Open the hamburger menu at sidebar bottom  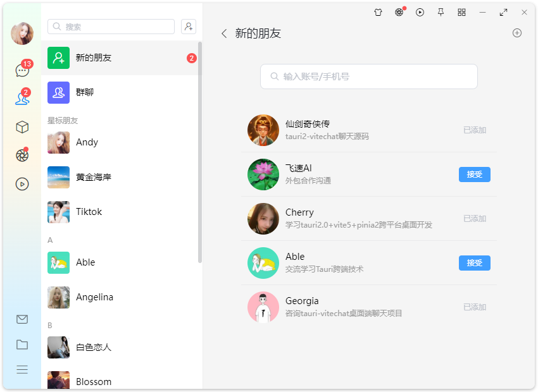coord(22,370)
